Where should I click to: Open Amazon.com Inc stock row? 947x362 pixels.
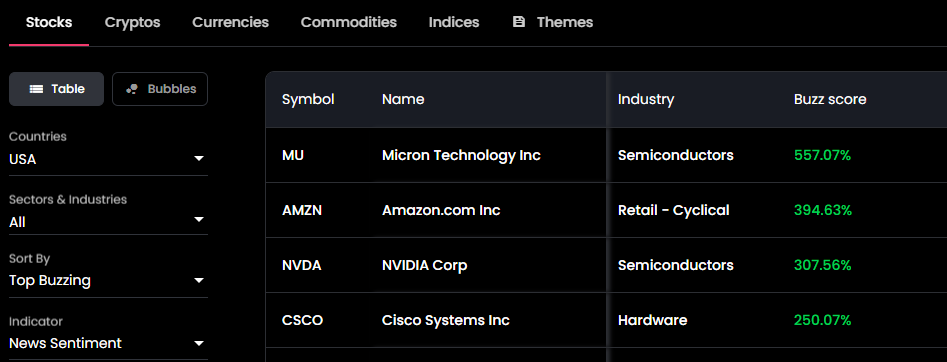click(606, 210)
